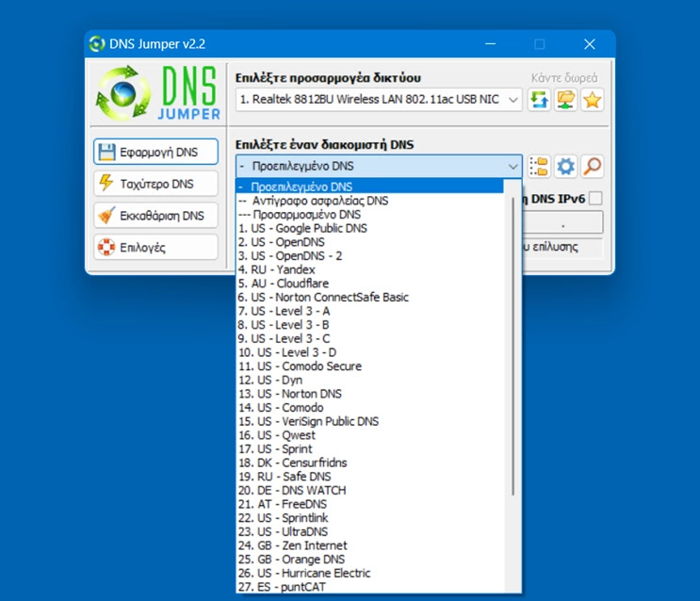Image resolution: width=700 pixels, height=601 pixels.
Task: Choose 10. US - Level 3 - D
Action: point(369,352)
